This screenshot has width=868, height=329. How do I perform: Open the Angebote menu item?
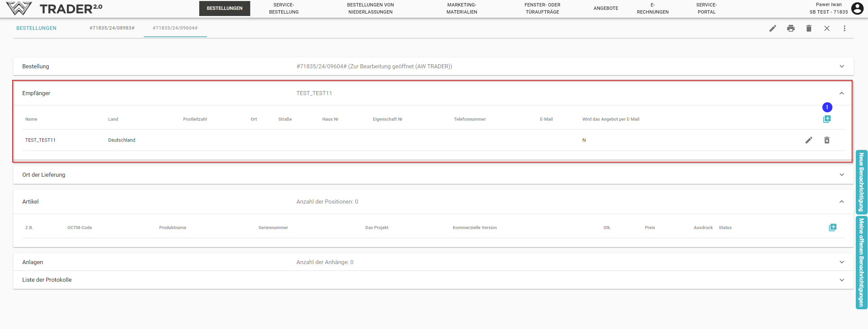606,8
